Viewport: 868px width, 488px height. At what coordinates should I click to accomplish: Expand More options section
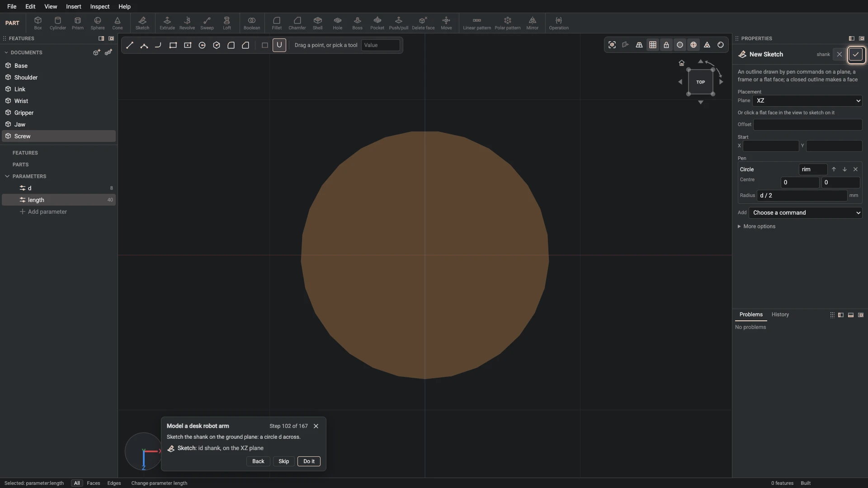click(x=756, y=226)
